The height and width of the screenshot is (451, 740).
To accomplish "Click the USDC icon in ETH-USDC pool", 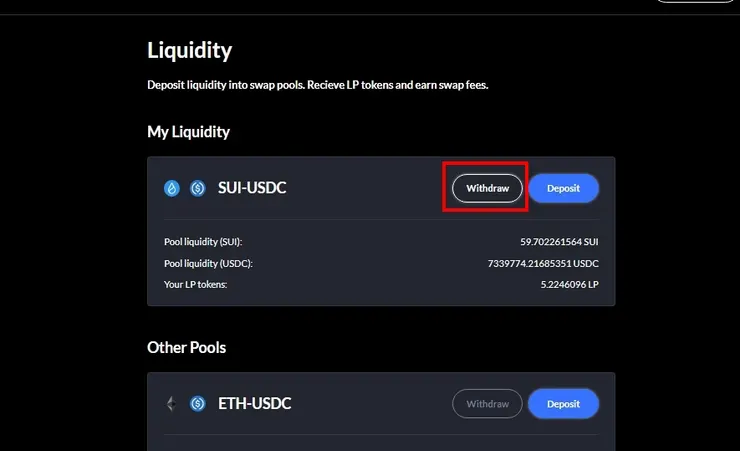I will point(197,404).
